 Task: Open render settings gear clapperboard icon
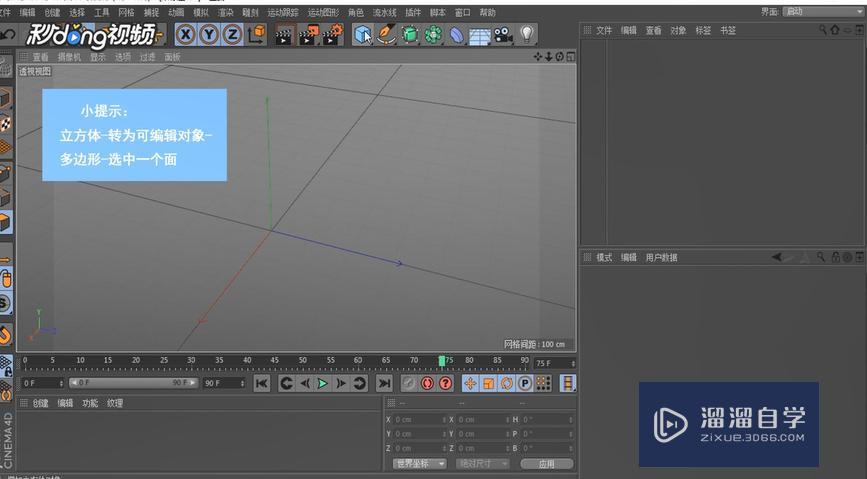point(333,35)
